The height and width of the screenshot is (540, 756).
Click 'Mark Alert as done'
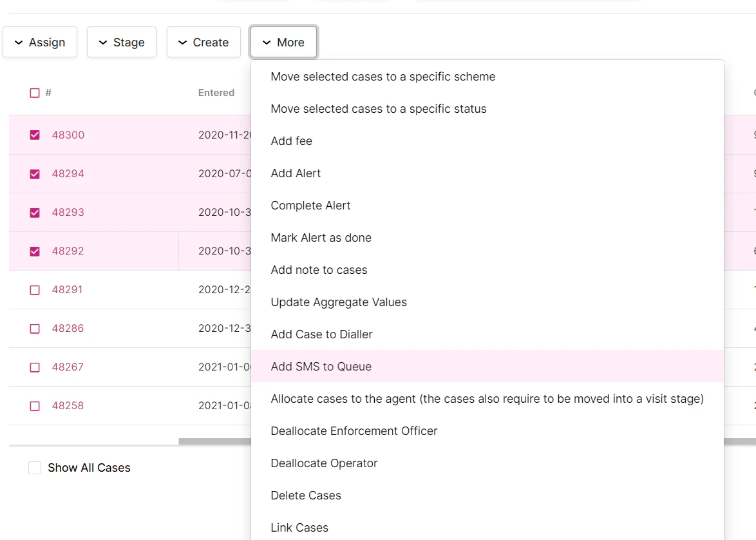click(x=321, y=237)
